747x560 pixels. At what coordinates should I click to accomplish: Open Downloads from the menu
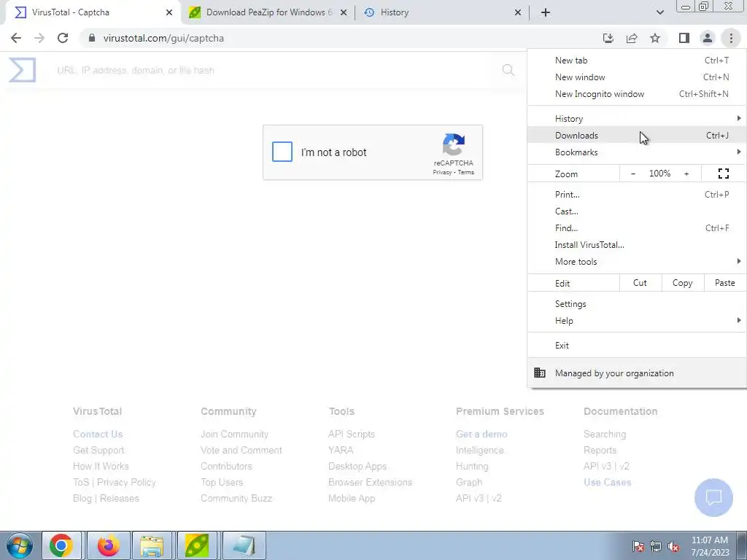[x=637, y=135]
